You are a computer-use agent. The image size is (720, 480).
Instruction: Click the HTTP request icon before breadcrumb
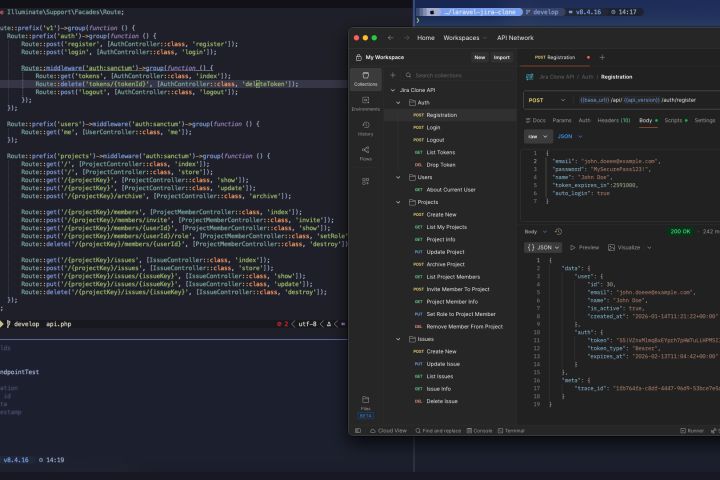[x=529, y=77]
